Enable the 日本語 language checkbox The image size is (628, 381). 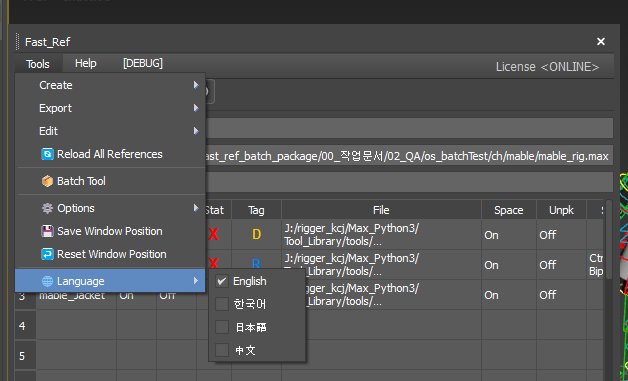pos(221,327)
